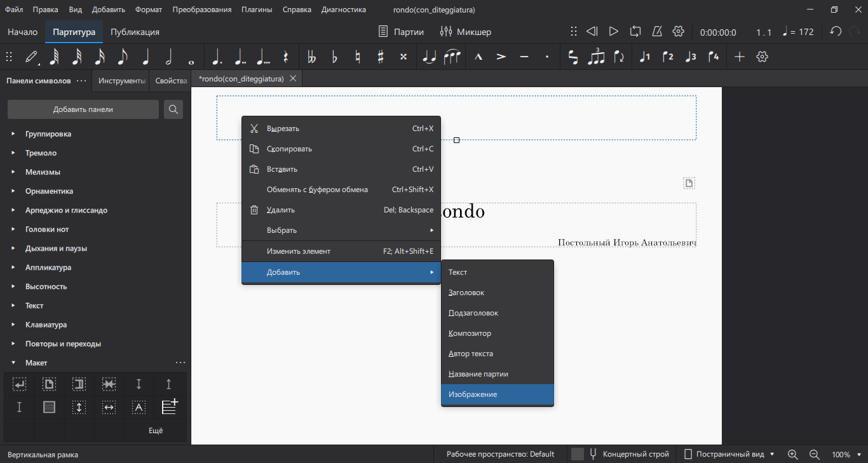Image resolution: width=868 pixels, height=463 pixels.
Task: Open the Постраничный вид view dropdown
Action: [x=729, y=454]
